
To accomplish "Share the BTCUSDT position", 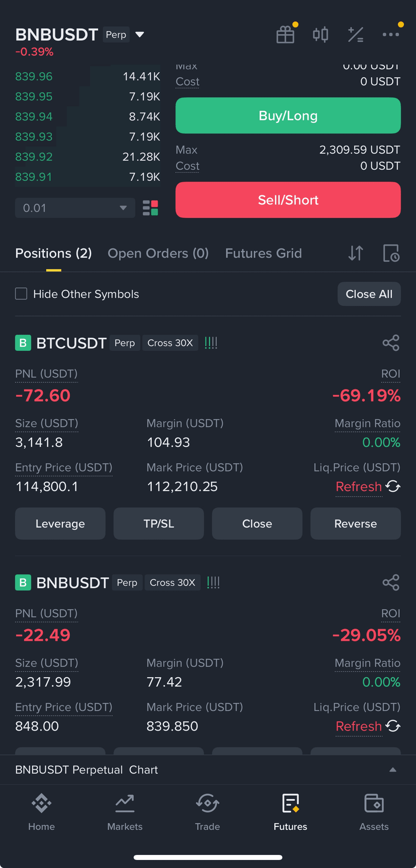I will coord(391,343).
